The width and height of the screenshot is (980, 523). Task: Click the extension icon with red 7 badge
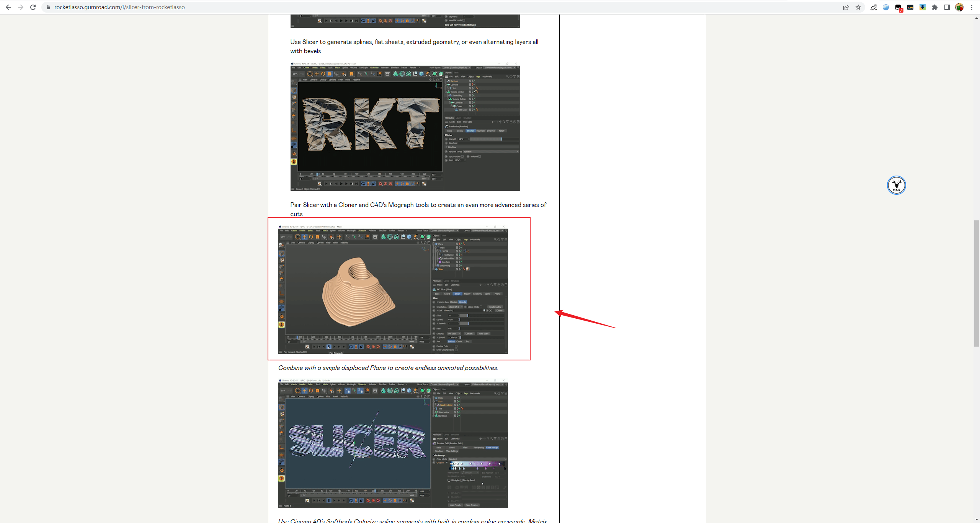tap(898, 8)
